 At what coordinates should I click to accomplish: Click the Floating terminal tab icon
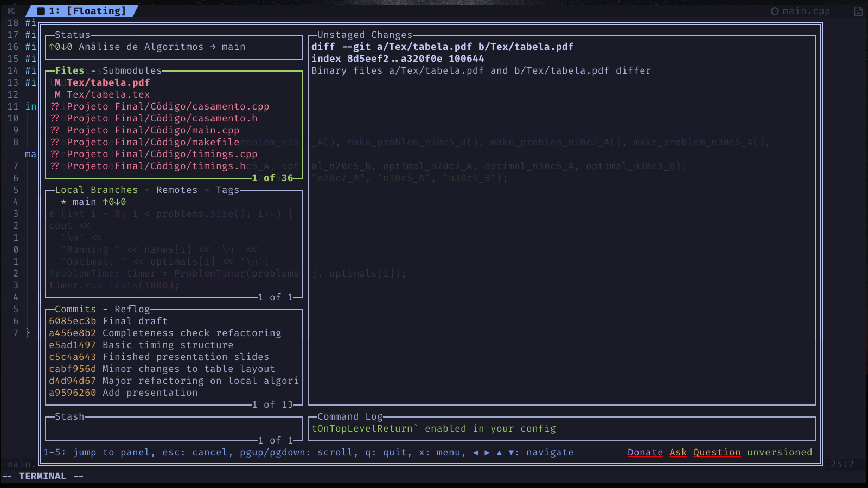(x=41, y=11)
